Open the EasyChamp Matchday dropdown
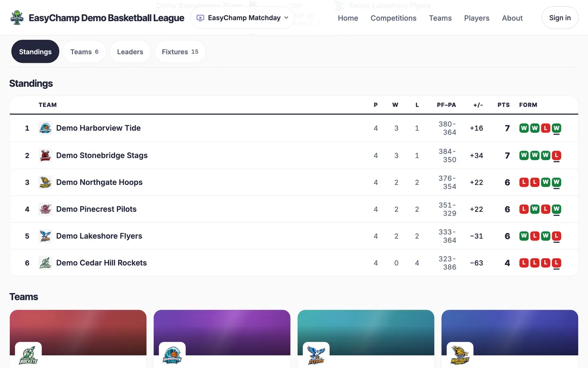 (242, 18)
